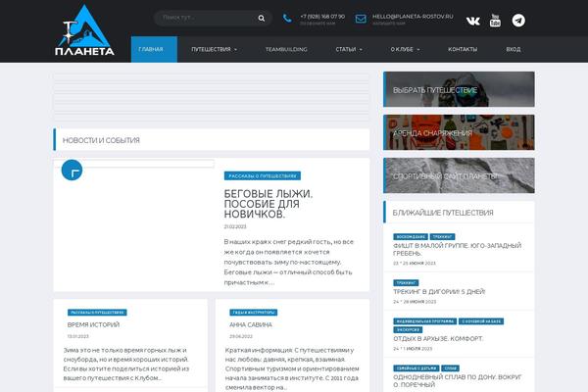Click the Семейные с детьми tag

pos(416,368)
